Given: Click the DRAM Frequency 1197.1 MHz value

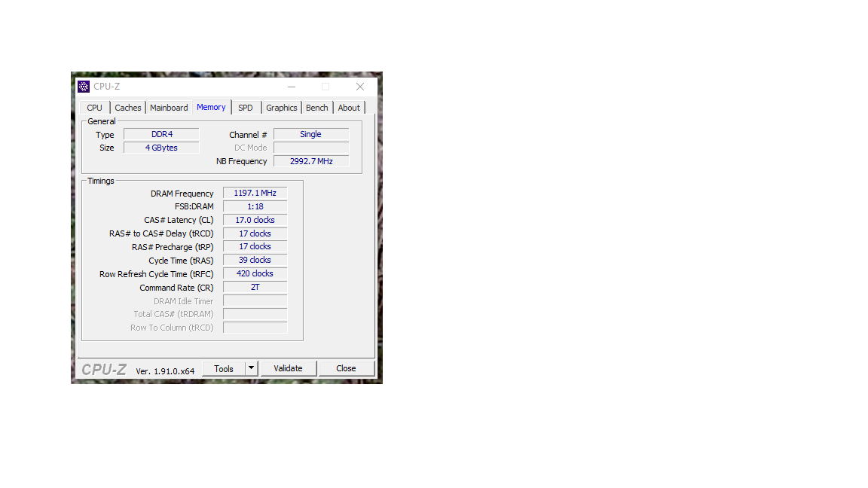Looking at the screenshot, I should click(255, 193).
